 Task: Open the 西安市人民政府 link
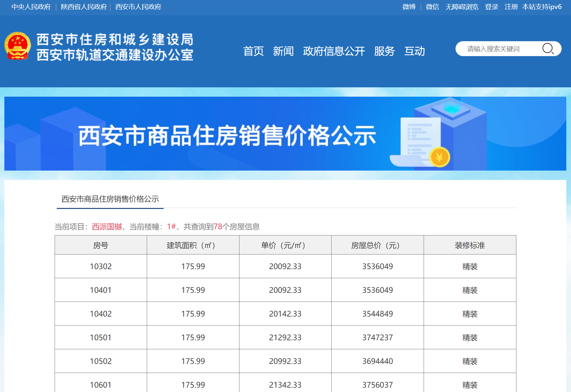138,7
